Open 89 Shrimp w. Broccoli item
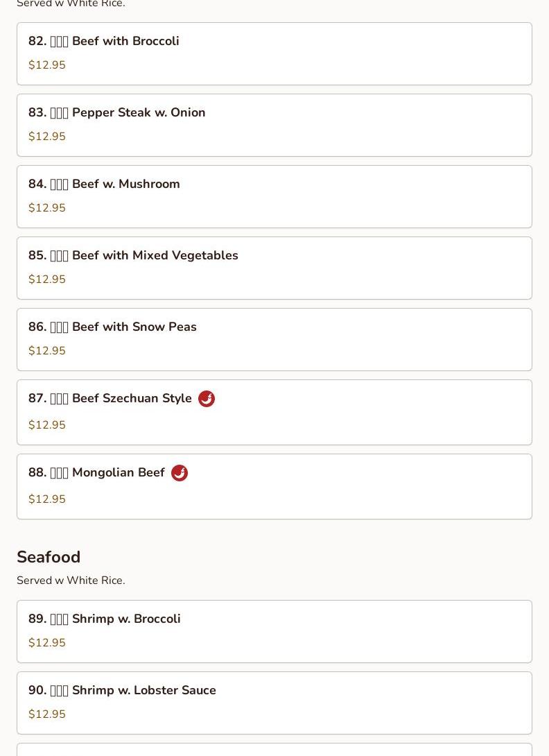 coord(274,631)
